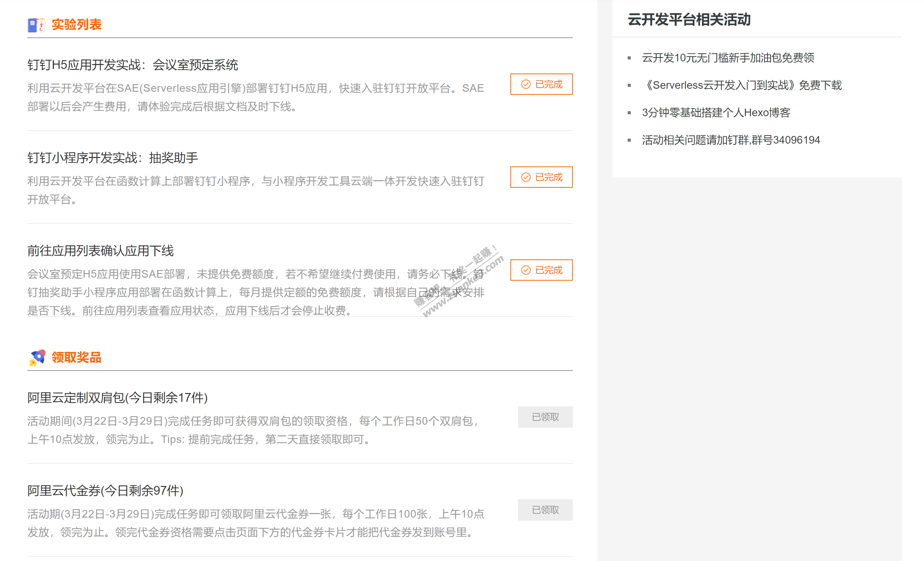Click the 领取奖品 heading text
The width and height of the screenshot is (924, 561).
coord(76,358)
